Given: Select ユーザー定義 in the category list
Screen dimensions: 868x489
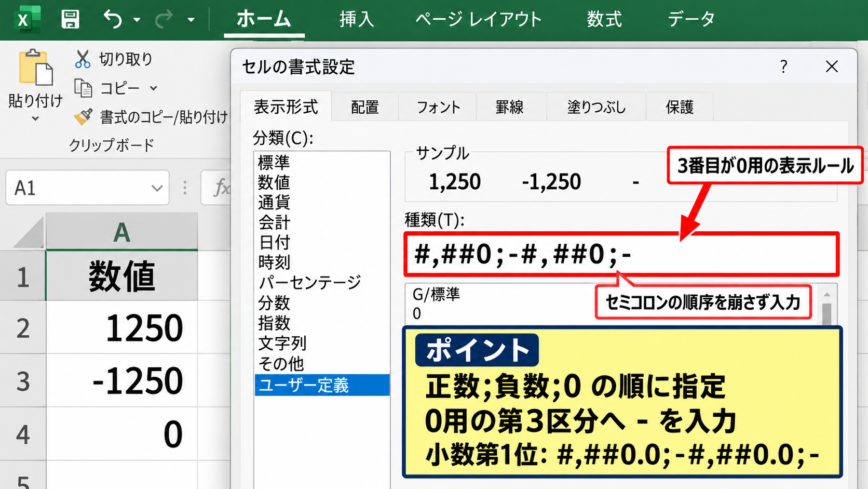Looking at the screenshot, I should pos(322,385).
